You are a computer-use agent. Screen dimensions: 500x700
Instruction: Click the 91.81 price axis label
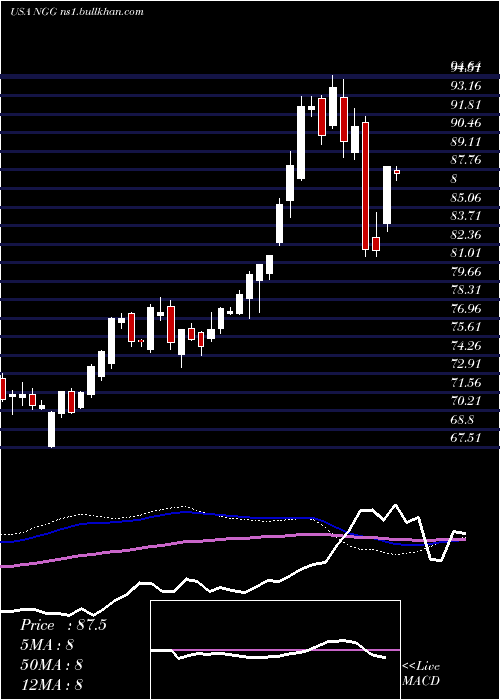(x=466, y=104)
